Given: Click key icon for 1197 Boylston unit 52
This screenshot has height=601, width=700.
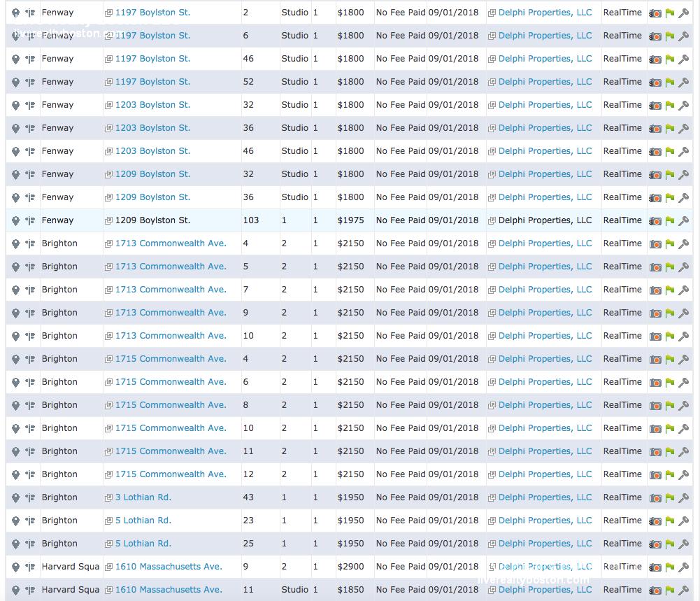Looking at the screenshot, I should [684, 83].
